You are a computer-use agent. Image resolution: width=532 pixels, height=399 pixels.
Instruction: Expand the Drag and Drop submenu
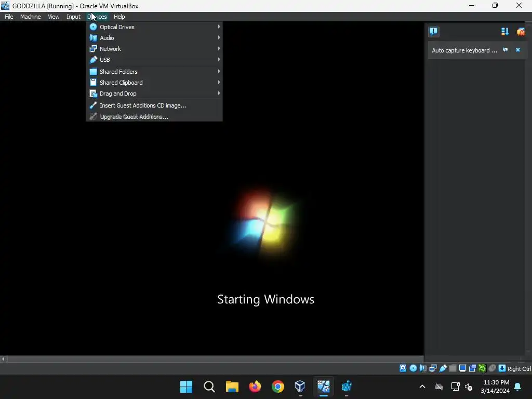pyautogui.click(x=154, y=94)
